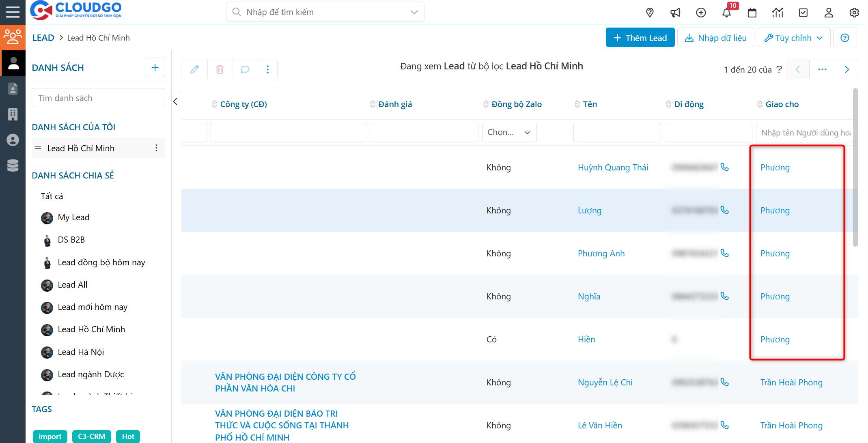Open the Tùy chỉnh dropdown

coord(793,38)
